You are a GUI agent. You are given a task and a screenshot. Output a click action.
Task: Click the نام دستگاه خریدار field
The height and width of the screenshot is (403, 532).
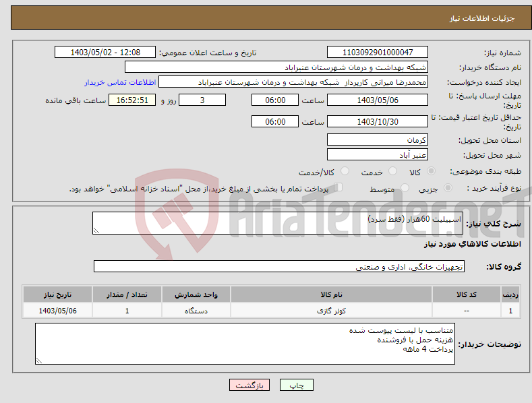(x=276, y=67)
